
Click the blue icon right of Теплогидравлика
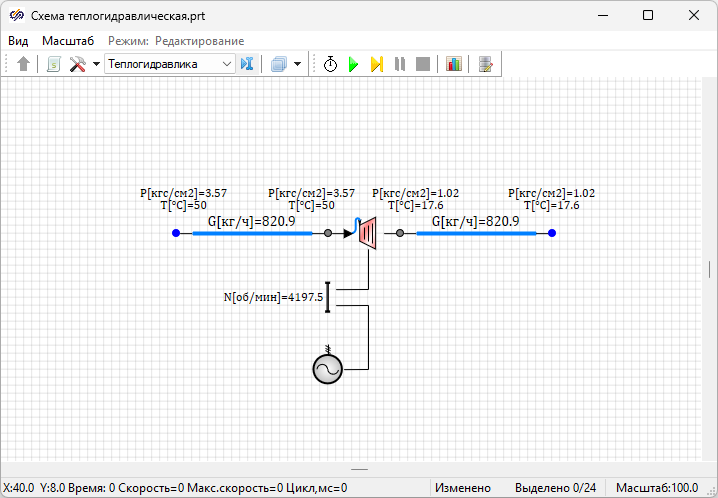[x=248, y=64]
